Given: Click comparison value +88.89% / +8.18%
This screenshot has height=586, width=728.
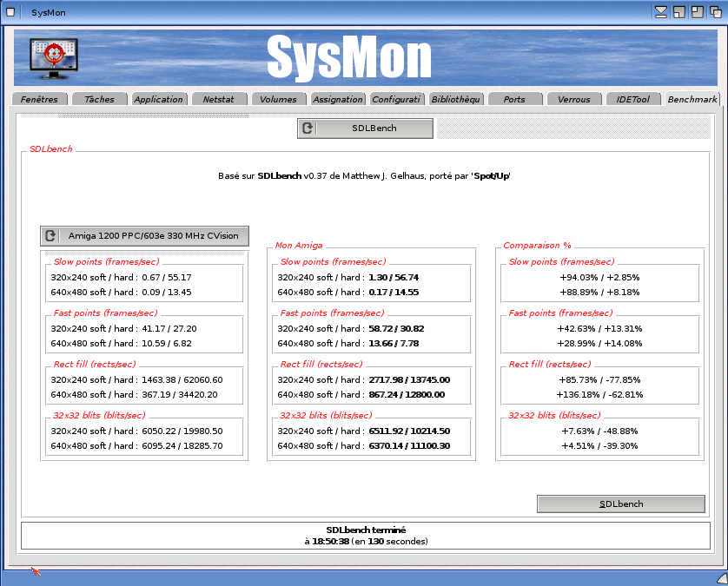Looking at the screenshot, I should pyautogui.click(x=599, y=293).
